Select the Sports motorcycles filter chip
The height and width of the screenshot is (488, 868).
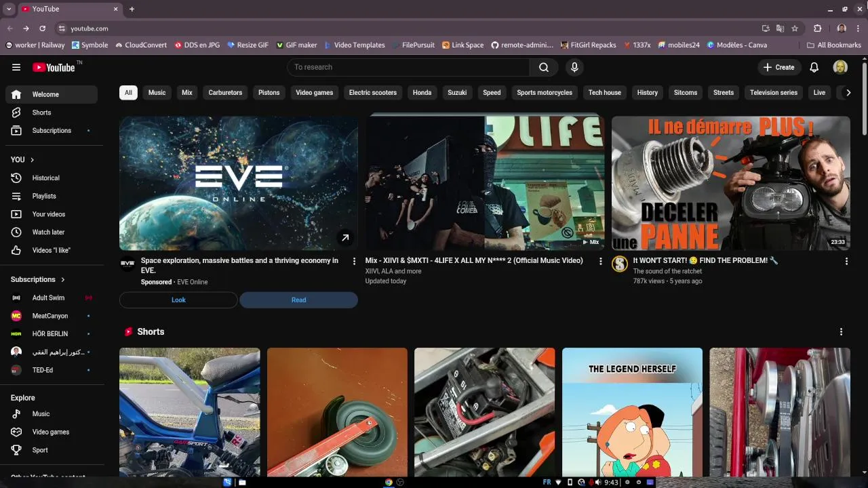pyautogui.click(x=545, y=93)
